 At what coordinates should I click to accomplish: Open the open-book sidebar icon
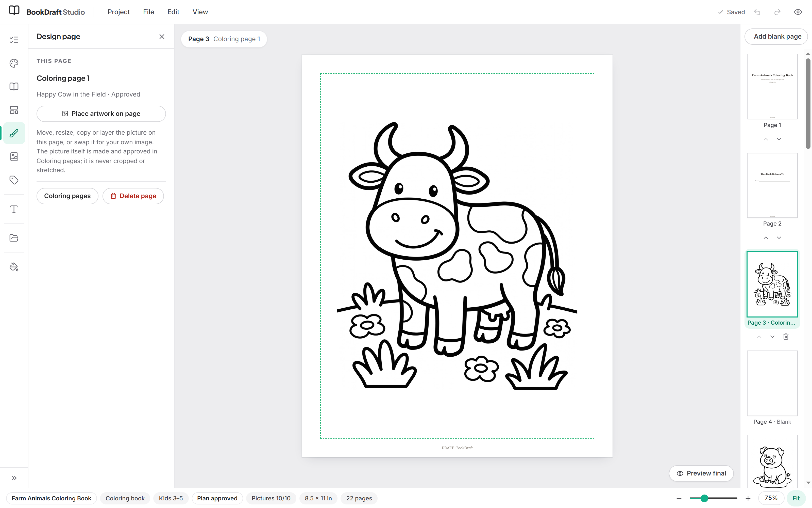pos(14,87)
